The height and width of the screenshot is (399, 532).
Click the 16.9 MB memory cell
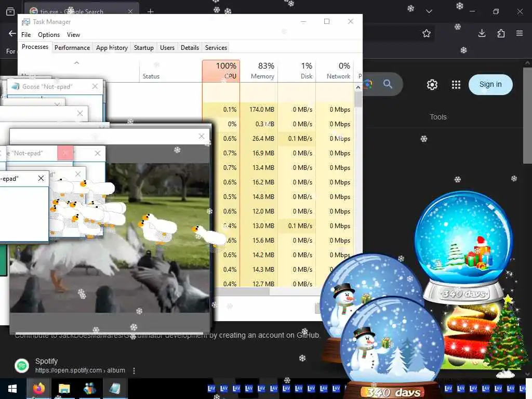pos(259,153)
